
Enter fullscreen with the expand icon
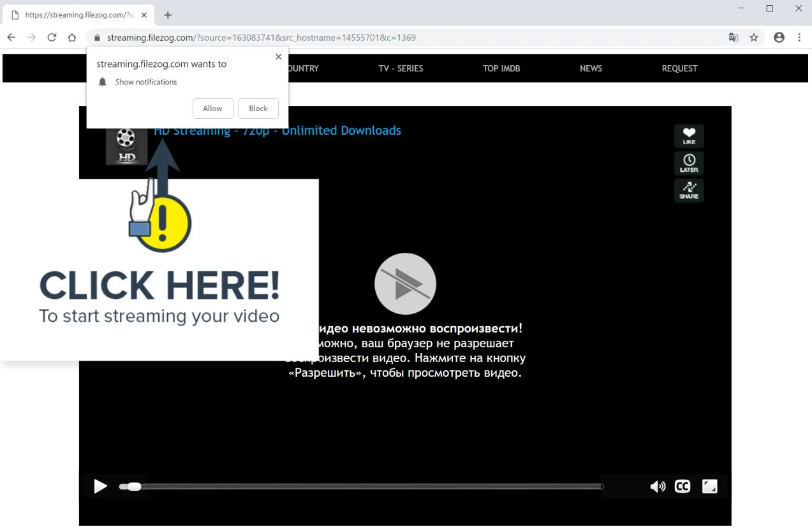pos(710,487)
